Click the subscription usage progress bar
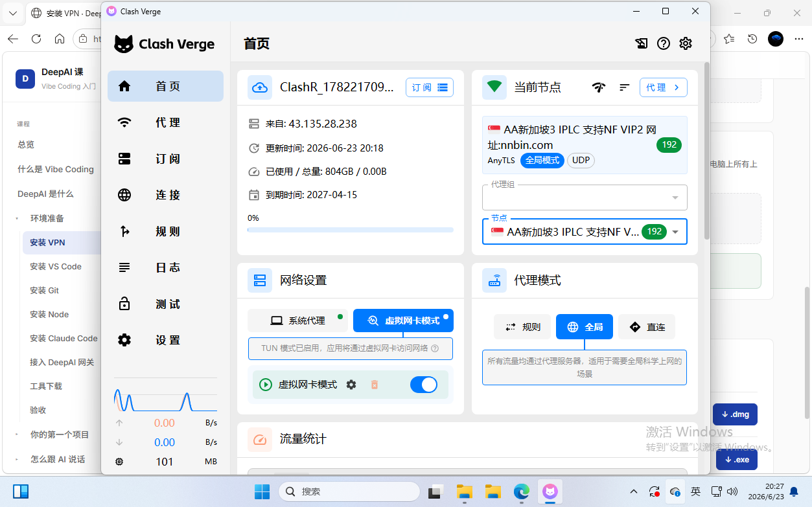Image resolution: width=812 pixels, height=507 pixels. (x=351, y=230)
